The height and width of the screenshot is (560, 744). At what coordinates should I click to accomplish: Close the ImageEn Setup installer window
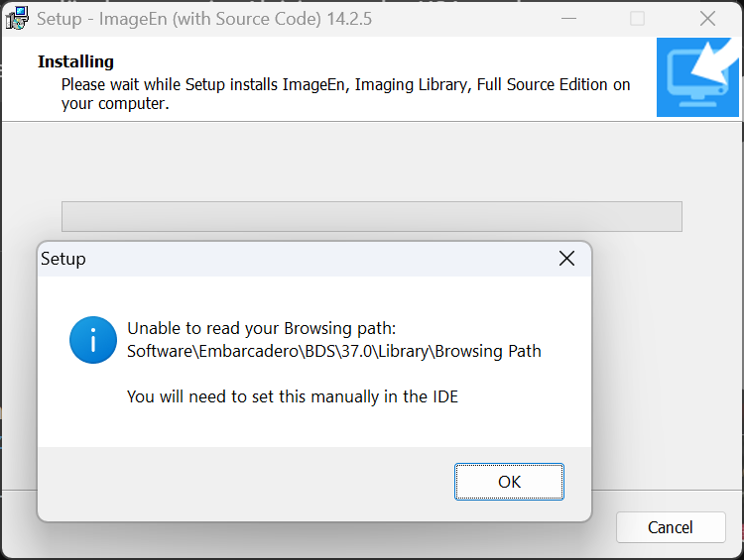pyautogui.click(x=707, y=19)
